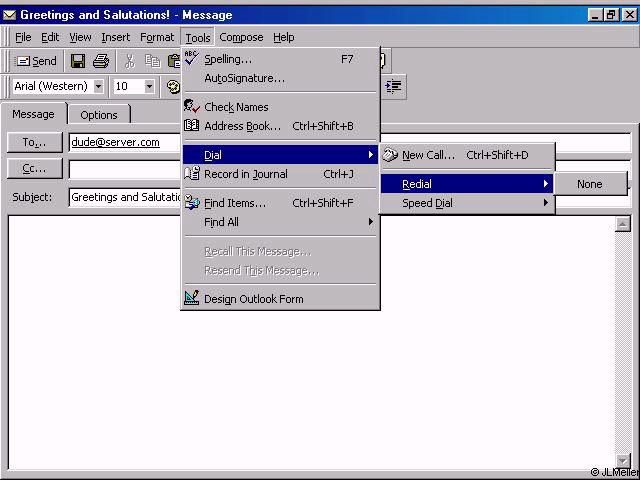Click the Cc... button
Image resolution: width=640 pixels, height=480 pixels.
click(x=35, y=169)
